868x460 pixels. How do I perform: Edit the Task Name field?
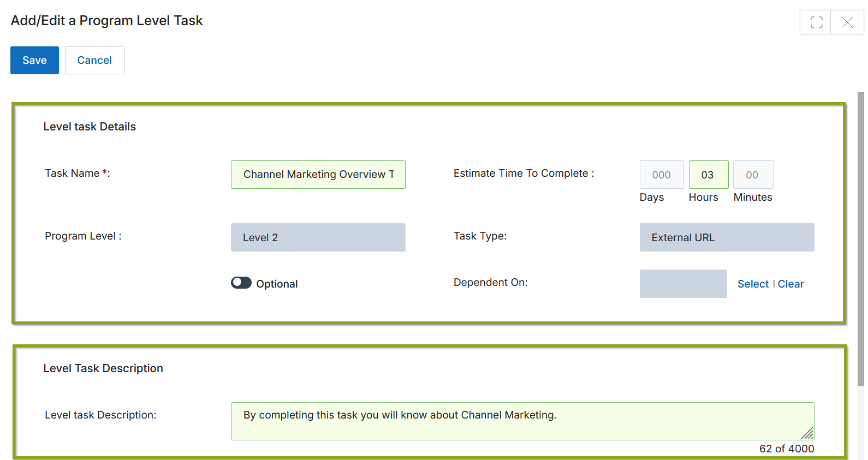pyautogui.click(x=318, y=175)
